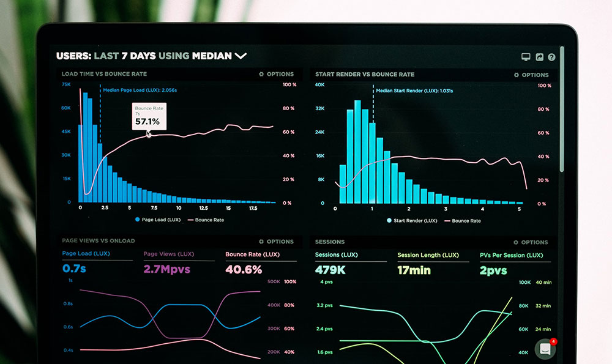
Task: Click the Session Length (LUX) label
Action: [428, 255]
